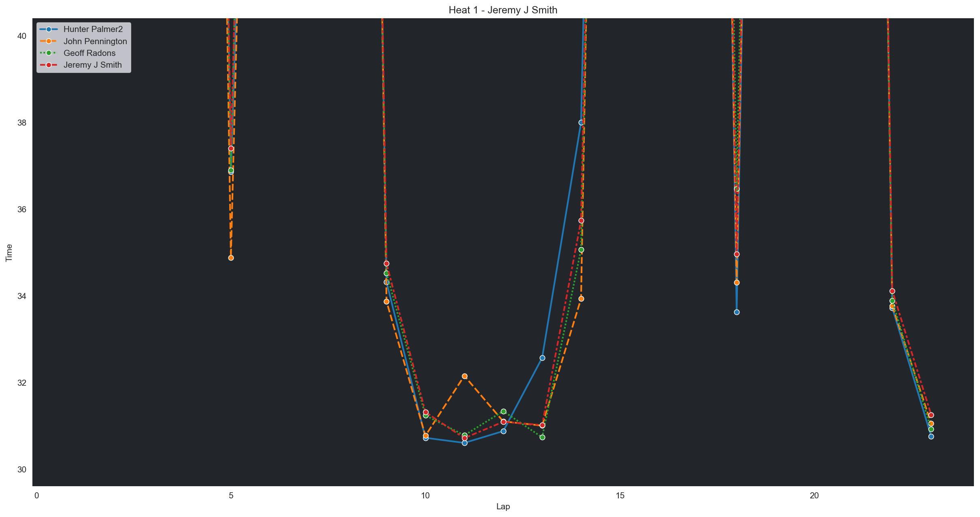Click the green Geoff Radons legend marker
This screenshot has width=980, height=517.
(x=49, y=53)
